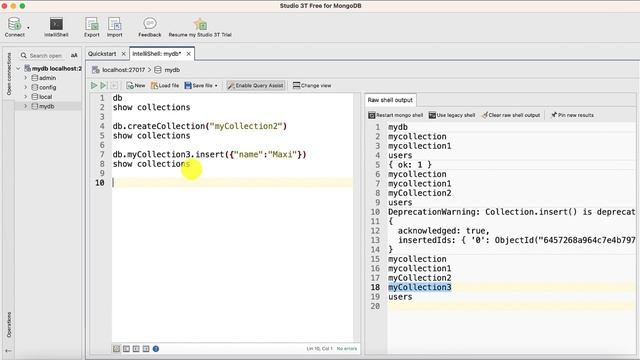
Task: Expand the mydb database node
Action: coord(26,106)
